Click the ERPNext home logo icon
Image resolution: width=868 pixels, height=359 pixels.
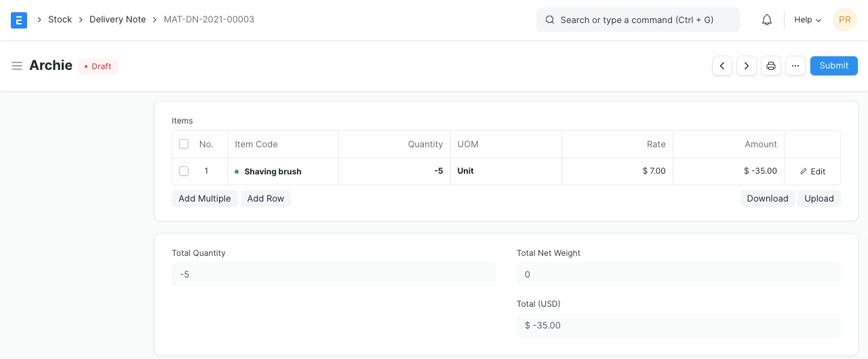tap(19, 20)
